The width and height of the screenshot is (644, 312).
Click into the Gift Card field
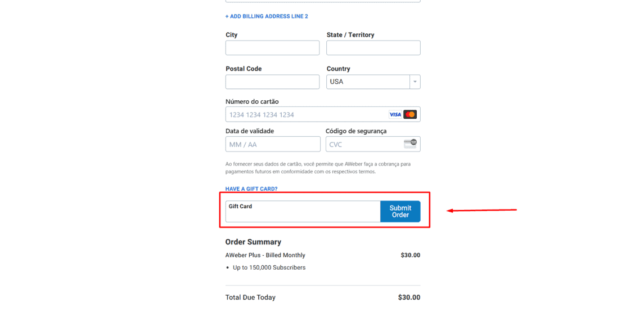click(303, 211)
